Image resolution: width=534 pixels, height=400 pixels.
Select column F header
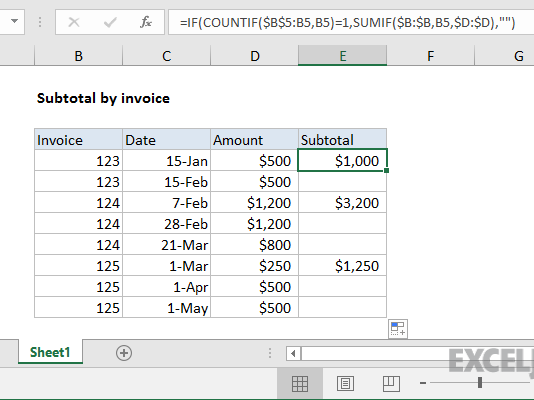(430, 55)
